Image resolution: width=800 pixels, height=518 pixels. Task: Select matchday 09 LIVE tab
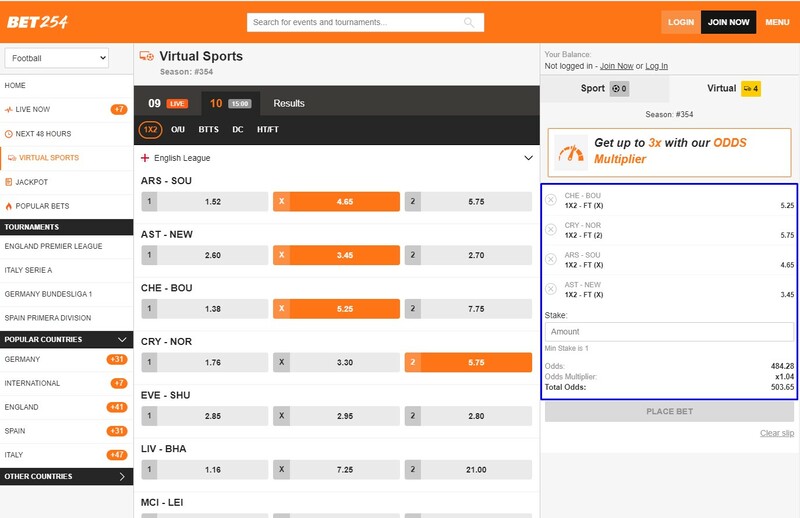(x=168, y=103)
